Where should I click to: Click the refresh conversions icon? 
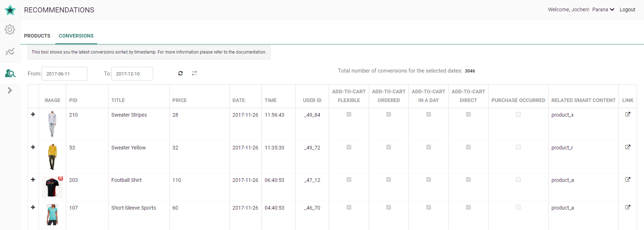[180, 73]
